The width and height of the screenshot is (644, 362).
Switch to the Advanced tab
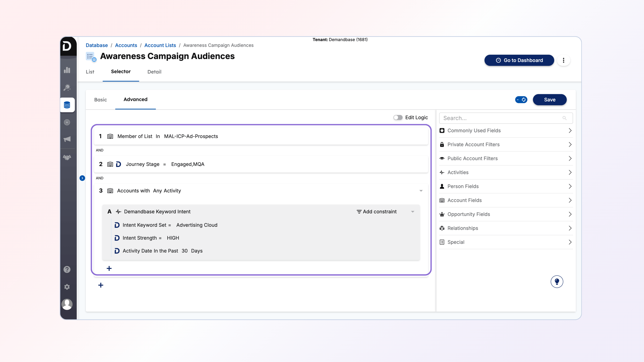coord(136,99)
